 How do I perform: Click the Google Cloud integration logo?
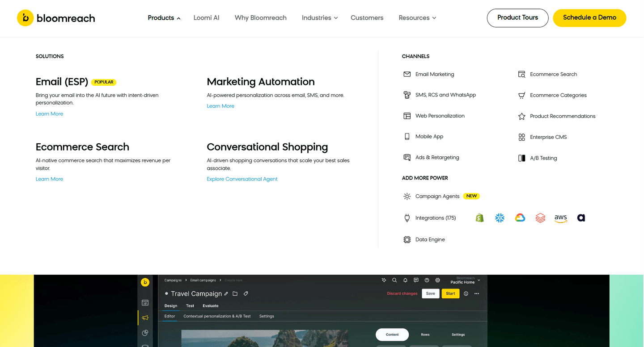click(520, 218)
